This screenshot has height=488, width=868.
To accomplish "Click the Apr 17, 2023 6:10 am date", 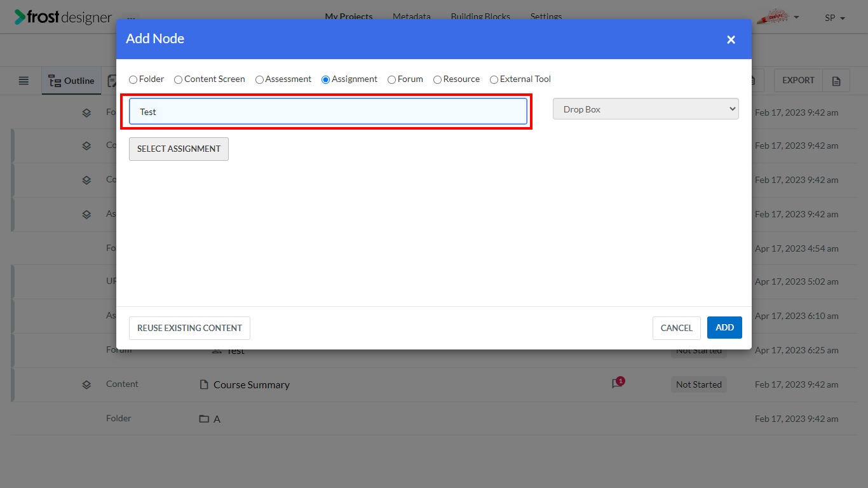I will (x=797, y=316).
